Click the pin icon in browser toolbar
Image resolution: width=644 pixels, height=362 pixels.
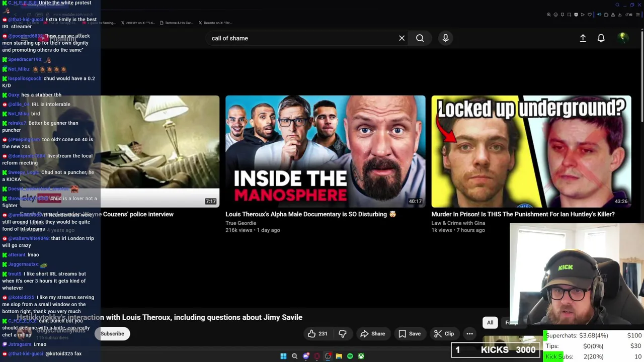[x=562, y=15]
